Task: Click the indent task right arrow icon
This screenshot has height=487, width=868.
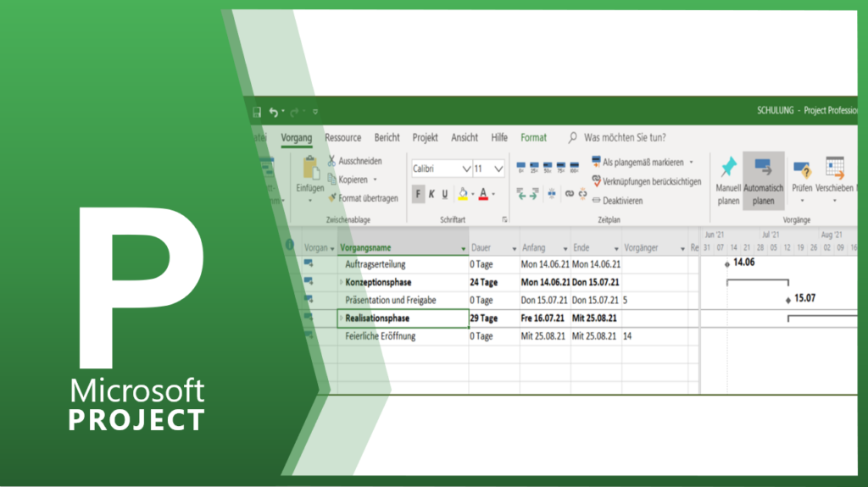Action: click(534, 194)
